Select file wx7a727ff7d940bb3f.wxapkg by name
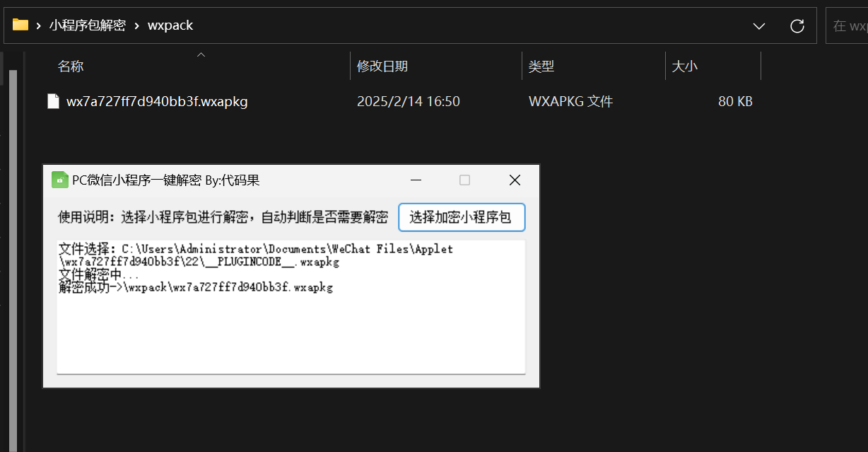This screenshot has width=868, height=452. coord(157,101)
